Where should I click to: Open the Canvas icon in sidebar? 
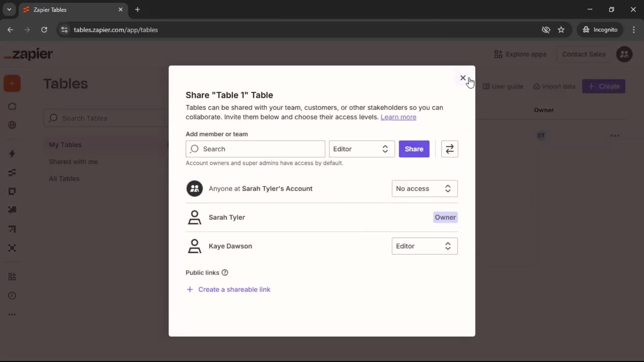pyautogui.click(x=12, y=229)
